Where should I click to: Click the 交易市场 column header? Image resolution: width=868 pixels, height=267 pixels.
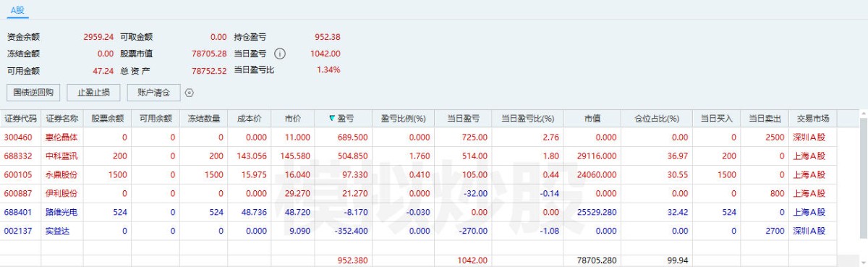click(x=813, y=119)
